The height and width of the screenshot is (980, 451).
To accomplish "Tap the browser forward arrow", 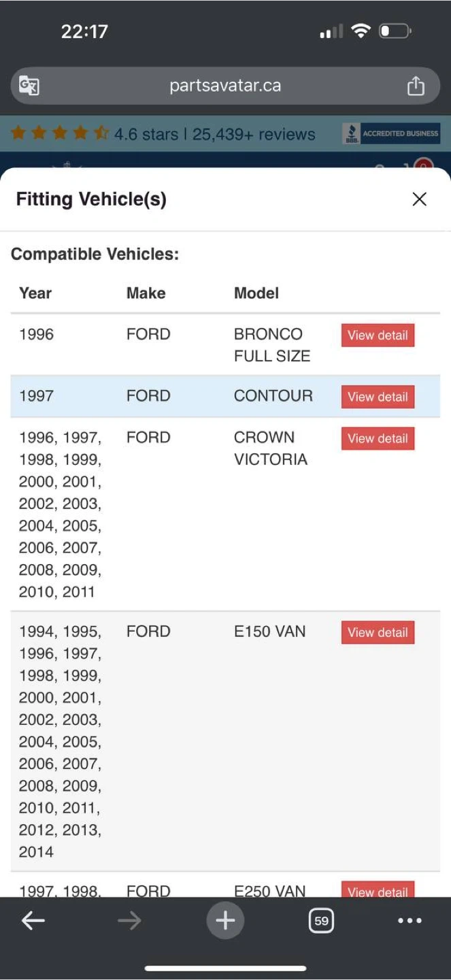I will pyautogui.click(x=129, y=921).
